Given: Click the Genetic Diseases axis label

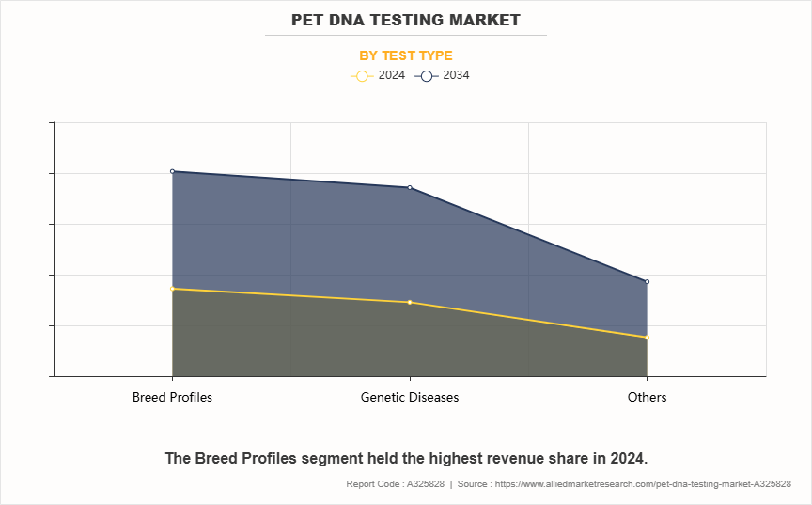Looking at the screenshot, I should [410, 397].
